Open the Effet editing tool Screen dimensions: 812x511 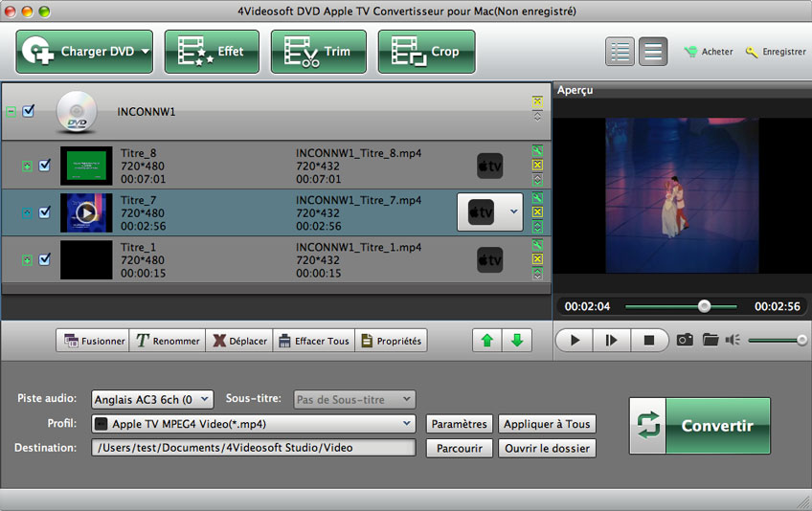(212, 52)
